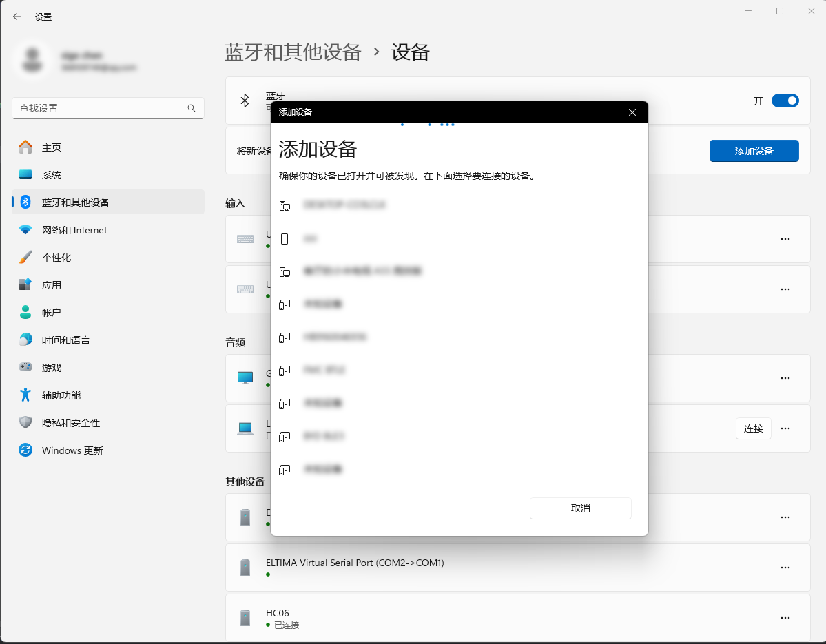
Task: Click the search magnifier icon
Action: tap(192, 108)
